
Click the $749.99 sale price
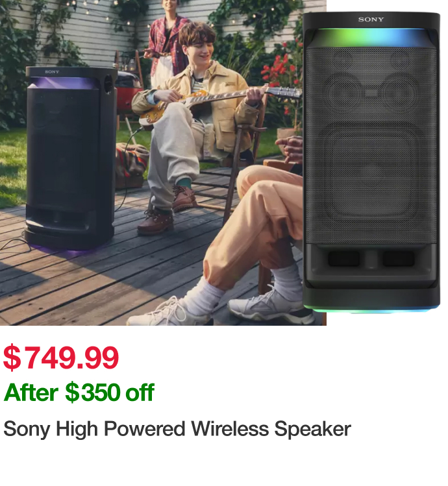click(x=61, y=358)
